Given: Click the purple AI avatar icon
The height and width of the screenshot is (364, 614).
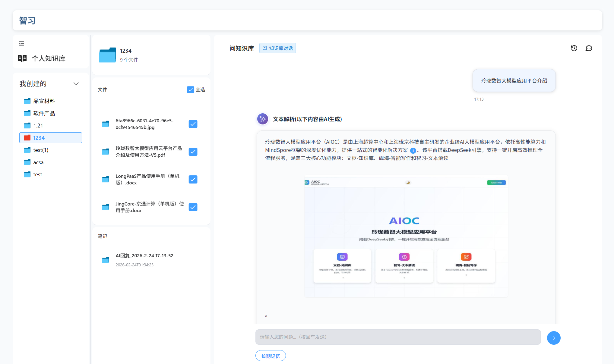Looking at the screenshot, I should (x=262, y=119).
